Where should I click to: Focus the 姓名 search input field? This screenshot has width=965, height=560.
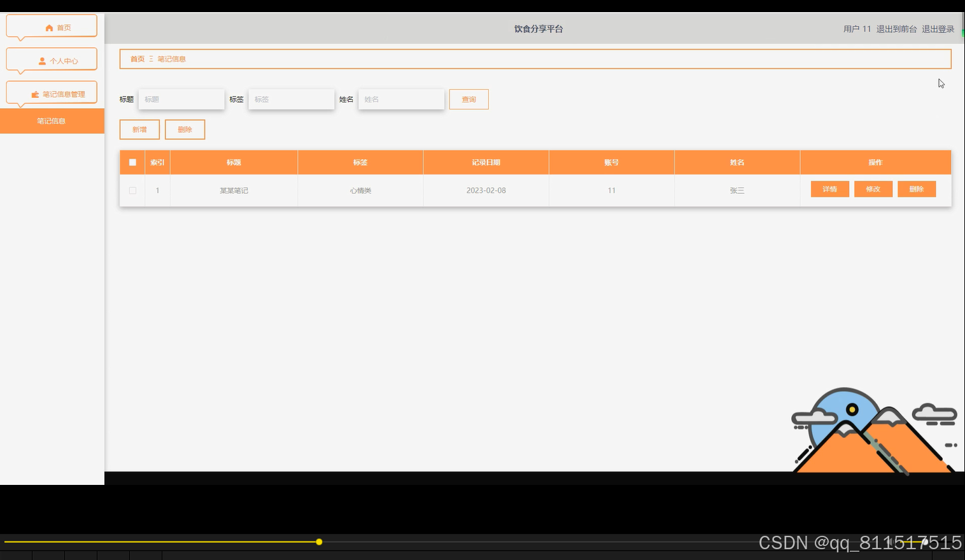pos(401,99)
